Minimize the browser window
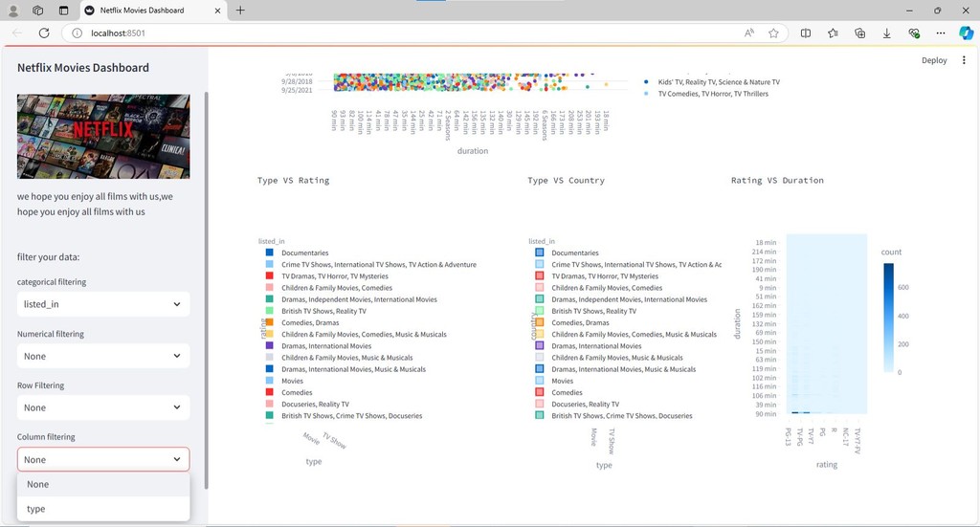The width and height of the screenshot is (980, 527). pyautogui.click(x=909, y=11)
